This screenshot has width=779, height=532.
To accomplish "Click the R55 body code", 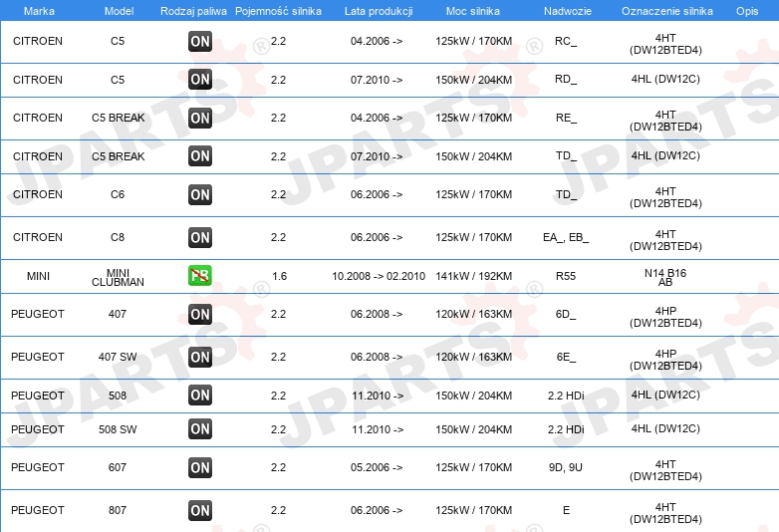I will (566, 276).
